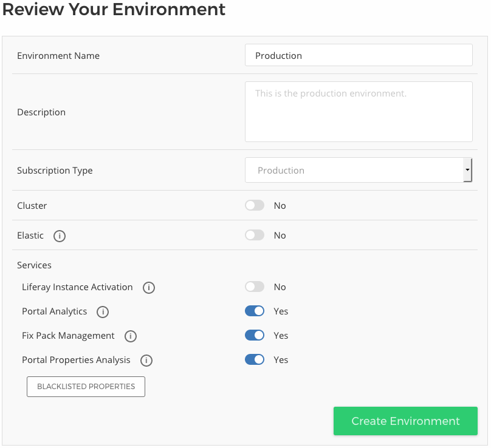
Task: Click into the Description text area
Action: tap(359, 112)
